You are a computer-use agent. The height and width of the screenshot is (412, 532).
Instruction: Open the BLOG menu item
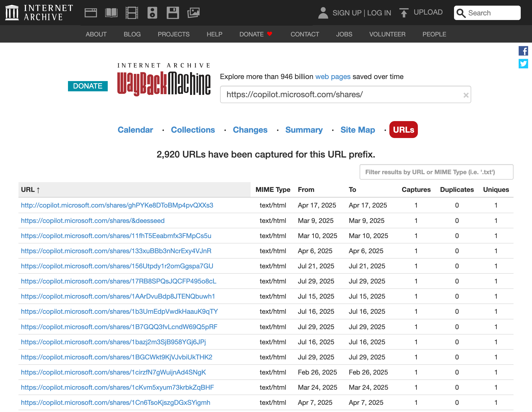coord(132,34)
